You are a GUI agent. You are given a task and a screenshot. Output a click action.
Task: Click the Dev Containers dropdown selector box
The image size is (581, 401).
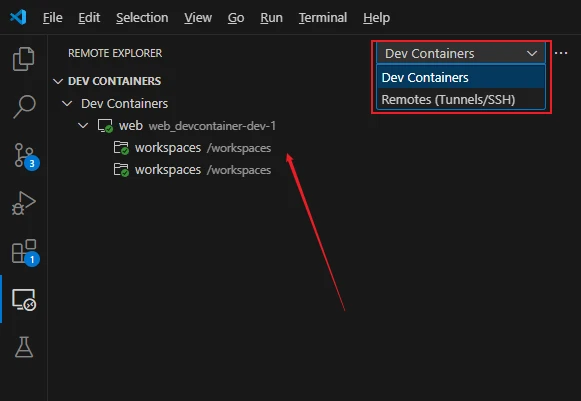tap(461, 53)
